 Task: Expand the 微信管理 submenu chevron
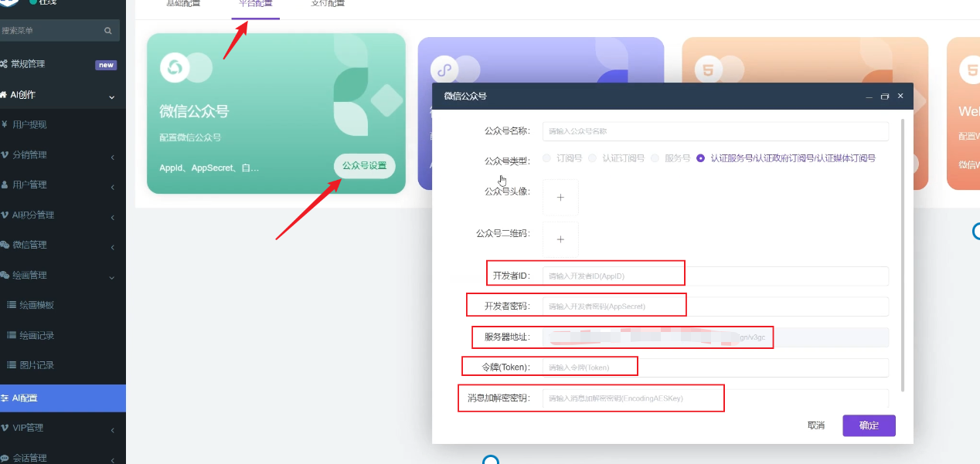112,247
